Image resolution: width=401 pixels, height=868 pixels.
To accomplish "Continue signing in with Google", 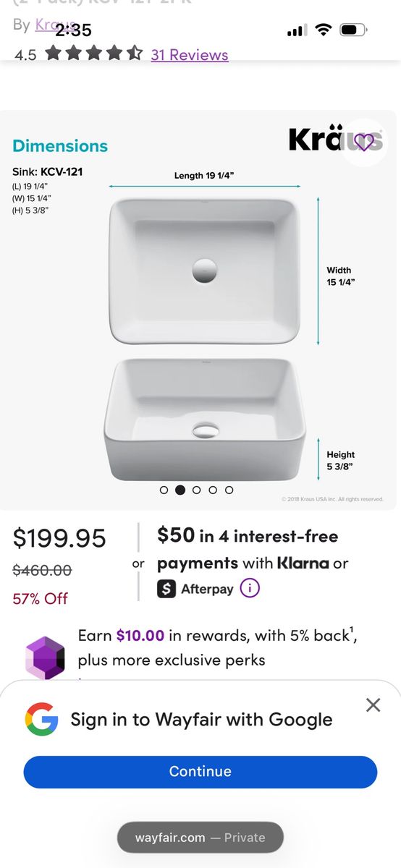I will 200,772.
